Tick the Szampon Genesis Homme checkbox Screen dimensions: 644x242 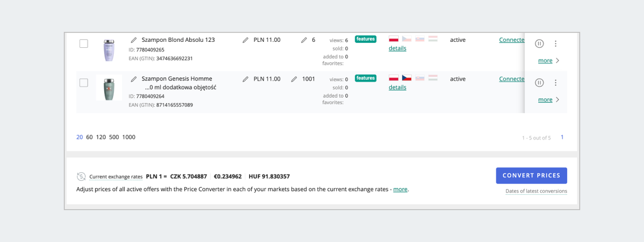coord(84,83)
